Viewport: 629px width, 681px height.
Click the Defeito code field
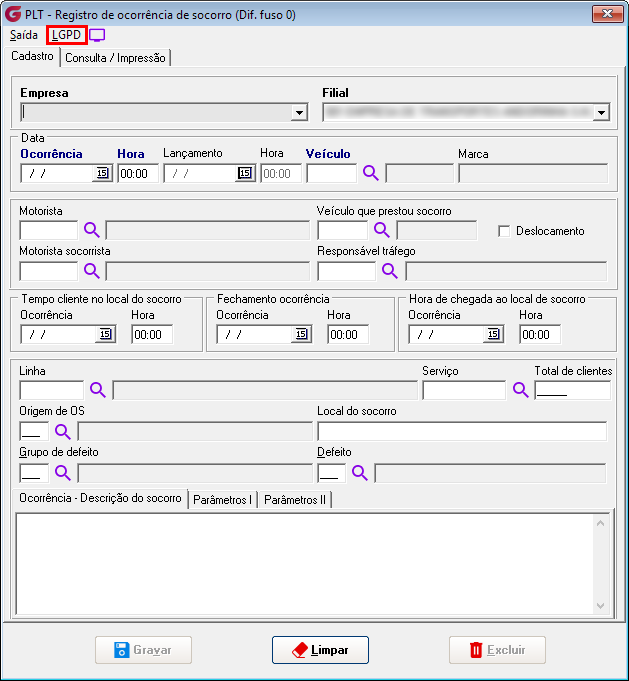(x=332, y=473)
